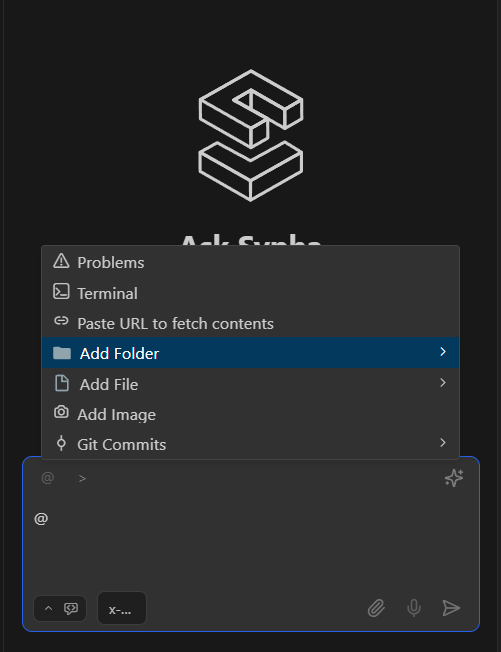Click inside the chat message text area
This screenshot has width=501, height=652.
pyautogui.click(x=250, y=545)
